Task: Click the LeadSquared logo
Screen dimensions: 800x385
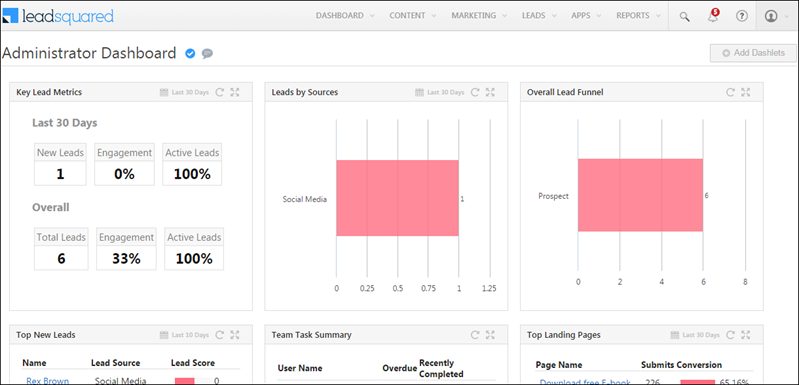Action: 58,16
